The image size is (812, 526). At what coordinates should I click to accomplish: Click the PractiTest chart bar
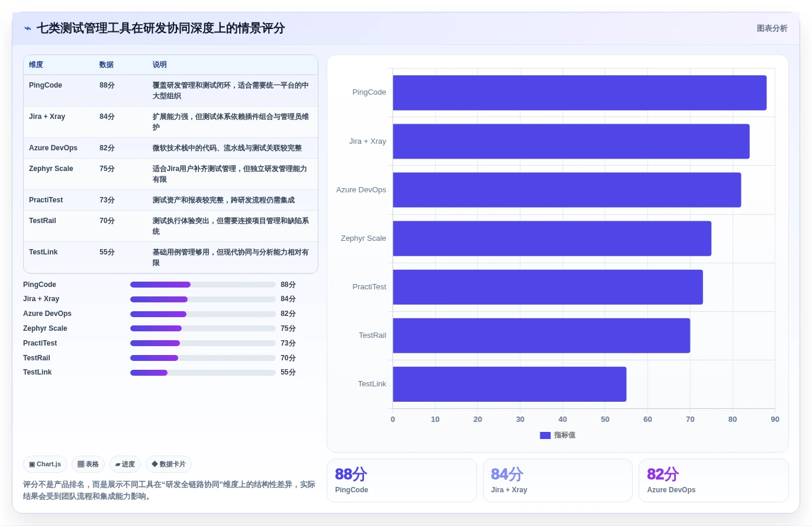point(548,287)
